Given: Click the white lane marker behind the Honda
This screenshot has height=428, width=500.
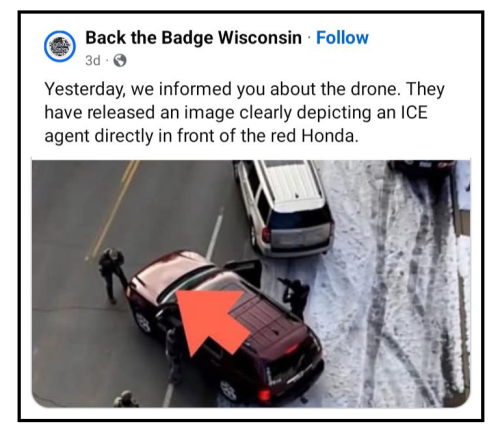Looking at the screenshot, I should [215, 233].
